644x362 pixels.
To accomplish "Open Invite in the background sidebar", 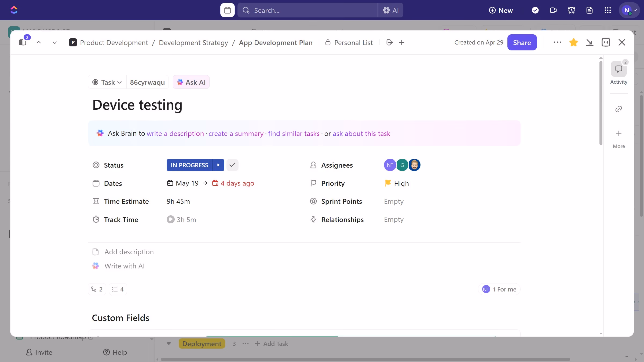I will (x=39, y=352).
